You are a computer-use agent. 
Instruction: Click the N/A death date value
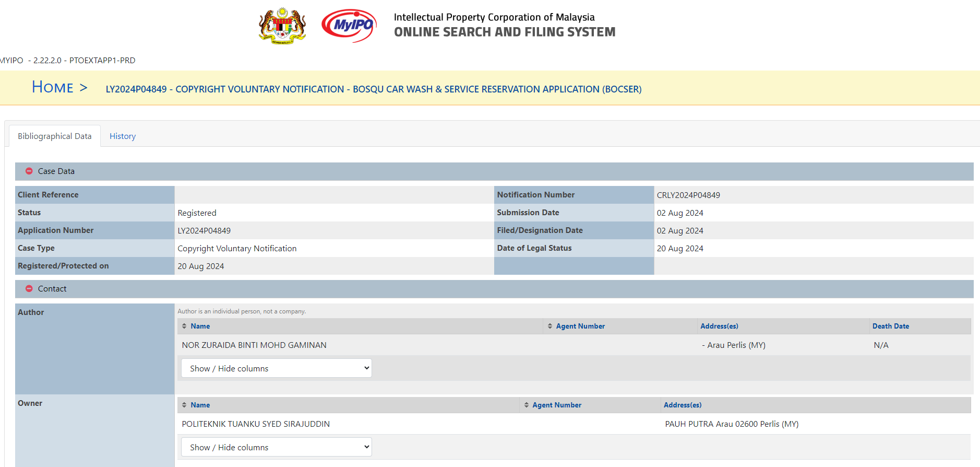pos(881,345)
